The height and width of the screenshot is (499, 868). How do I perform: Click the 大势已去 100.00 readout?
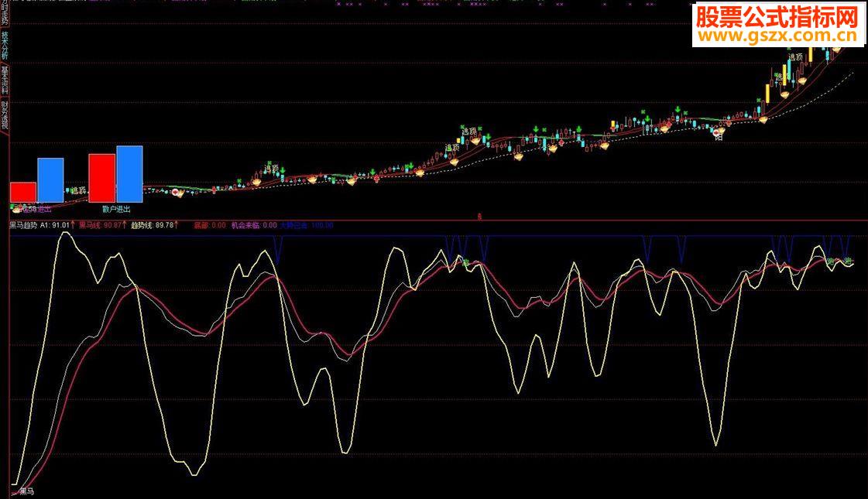(x=307, y=225)
